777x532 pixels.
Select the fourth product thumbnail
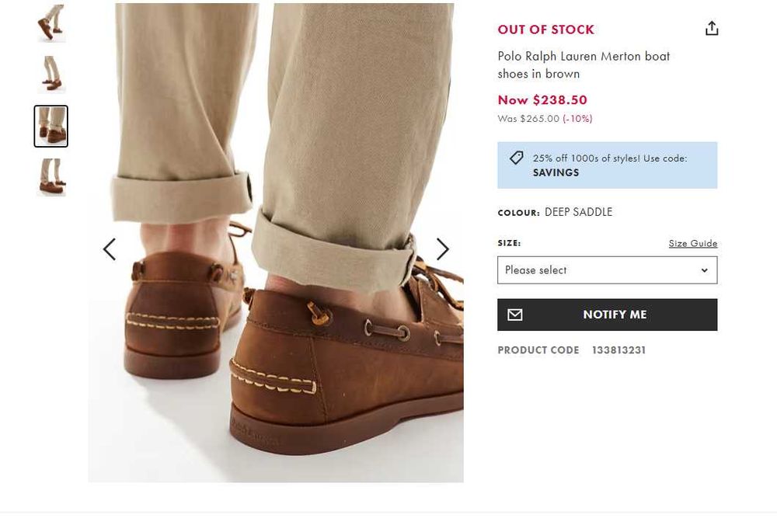point(51,177)
